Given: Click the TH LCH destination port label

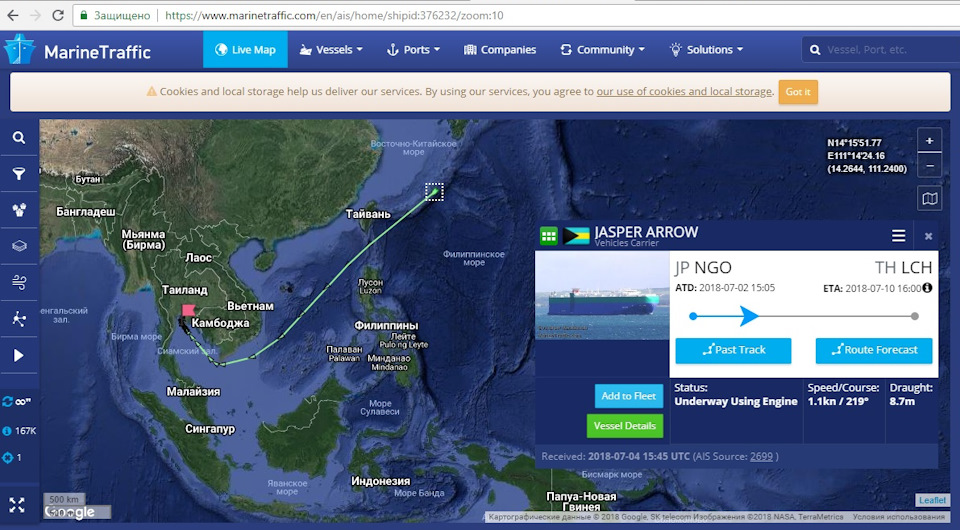Looking at the screenshot, I should pyautogui.click(x=904, y=268).
